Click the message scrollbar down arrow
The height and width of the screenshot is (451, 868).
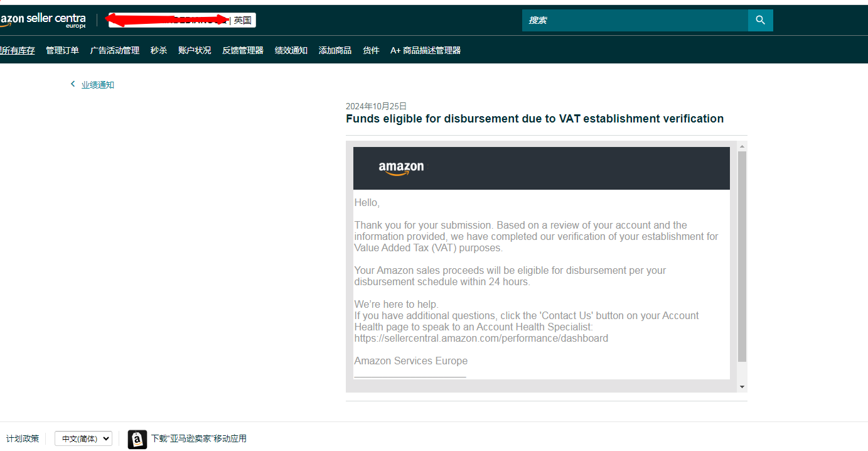point(742,387)
